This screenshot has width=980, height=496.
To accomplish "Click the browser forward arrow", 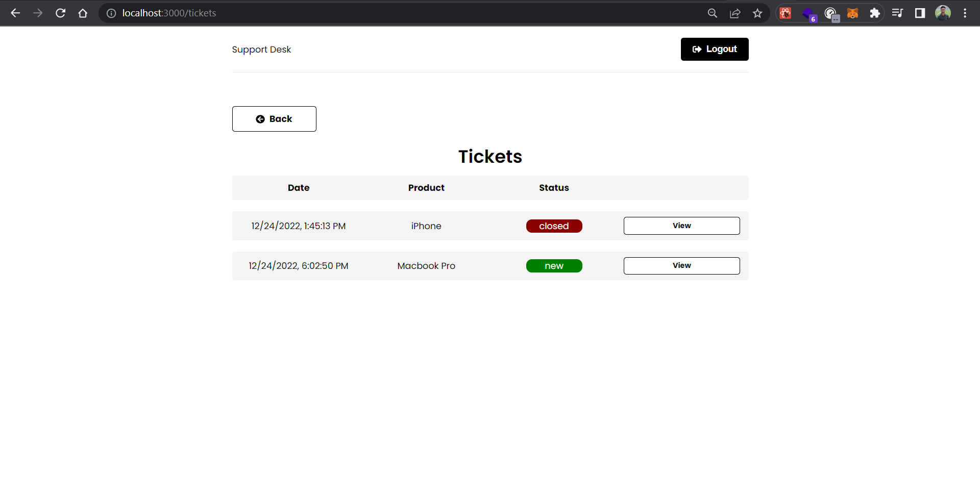I will (x=38, y=13).
